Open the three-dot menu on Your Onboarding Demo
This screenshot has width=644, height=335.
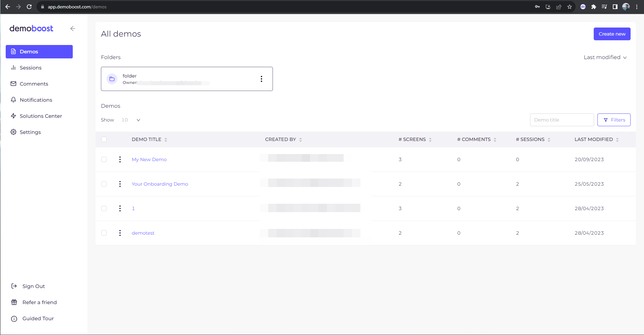120,184
